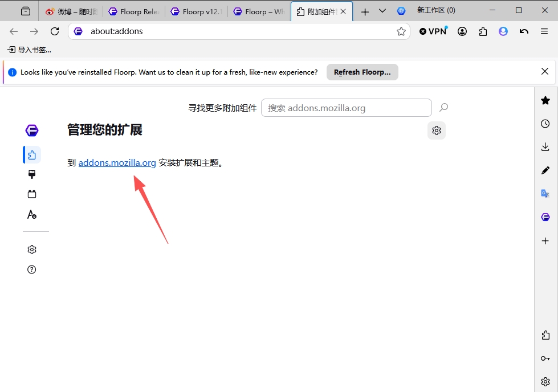Select the Themes brush category
558x392 pixels.
(32, 174)
